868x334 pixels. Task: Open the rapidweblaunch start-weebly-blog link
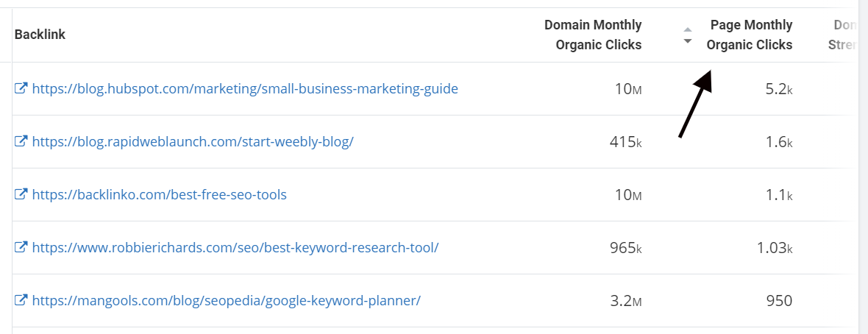pyautogui.click(x=193, y=142)
